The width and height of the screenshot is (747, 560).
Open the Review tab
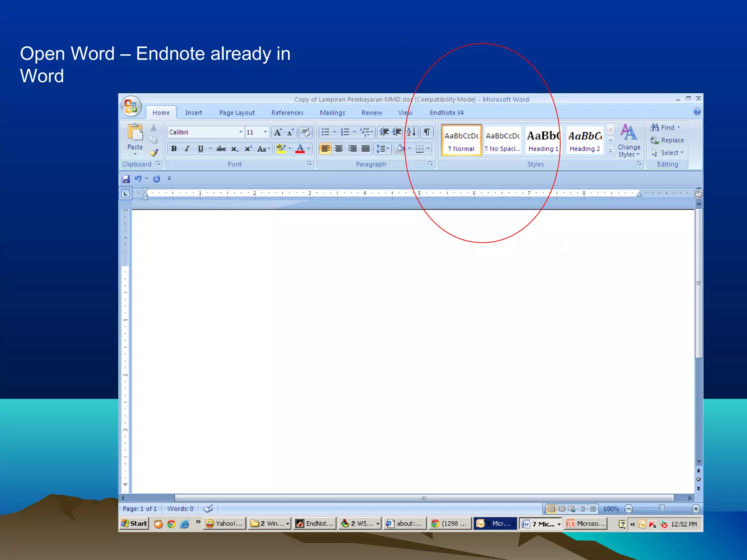coord(372,113)
